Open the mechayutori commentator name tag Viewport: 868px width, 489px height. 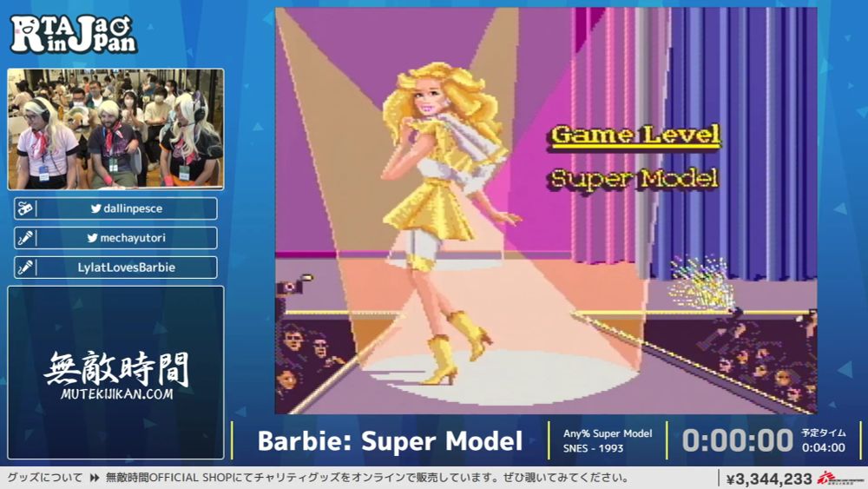coord(115,238)
